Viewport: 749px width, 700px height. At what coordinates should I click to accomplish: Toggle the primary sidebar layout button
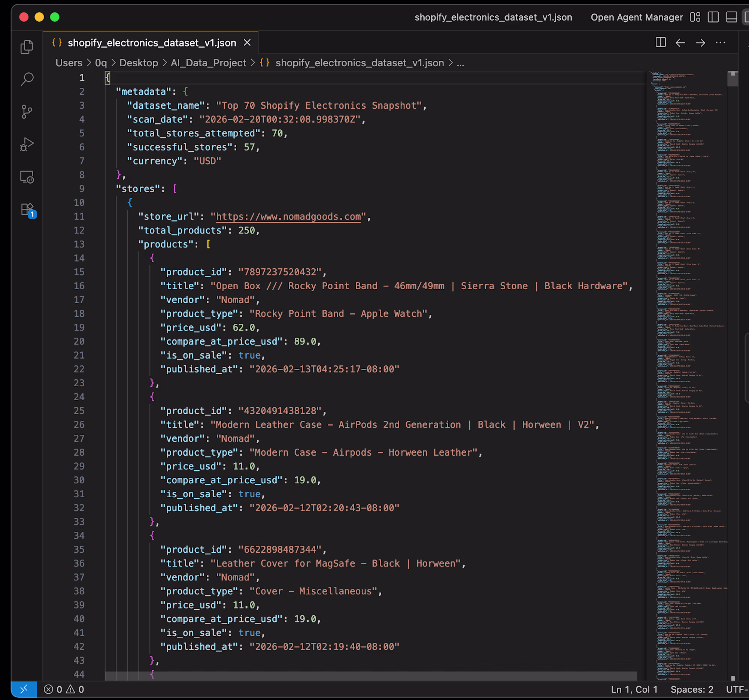(713, 17)
